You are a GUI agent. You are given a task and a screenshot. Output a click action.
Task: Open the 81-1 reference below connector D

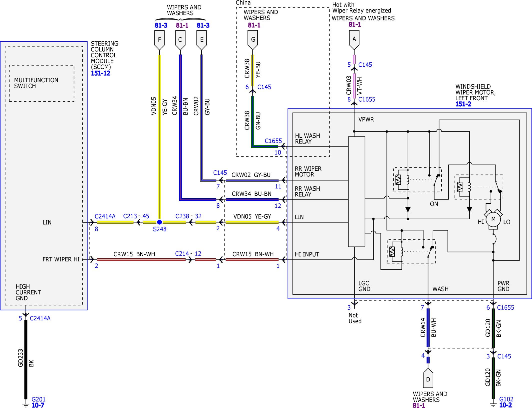pos(419,405)
